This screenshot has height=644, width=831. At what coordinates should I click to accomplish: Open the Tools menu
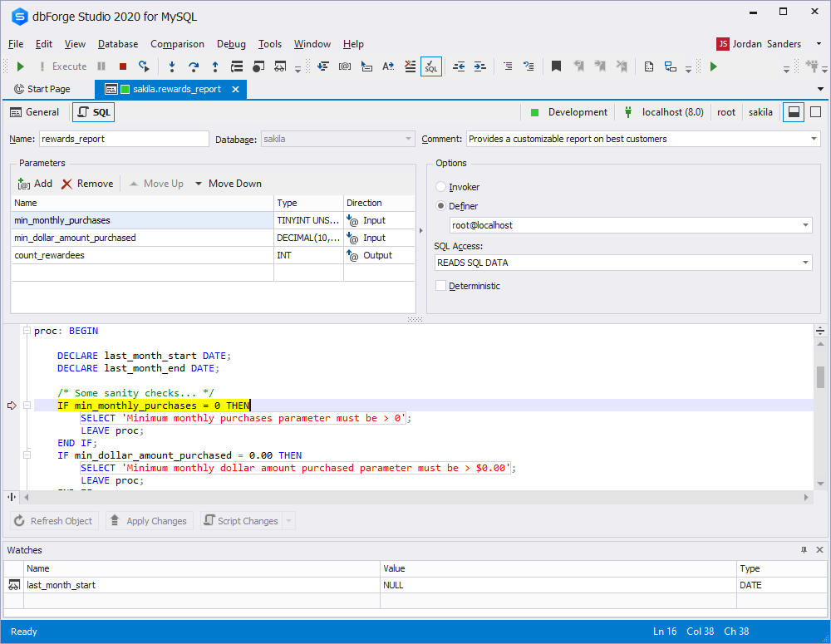click(x=270, y=44)
